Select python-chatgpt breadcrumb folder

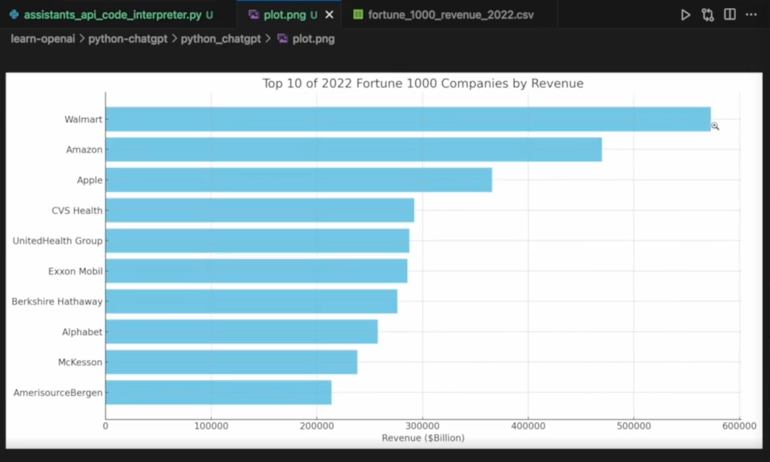pos(128,39)
